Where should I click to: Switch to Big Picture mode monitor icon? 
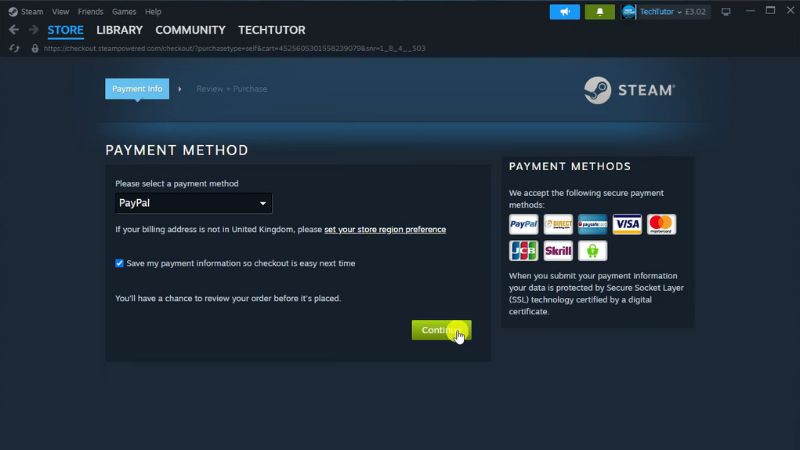click(x=726, y=12)
